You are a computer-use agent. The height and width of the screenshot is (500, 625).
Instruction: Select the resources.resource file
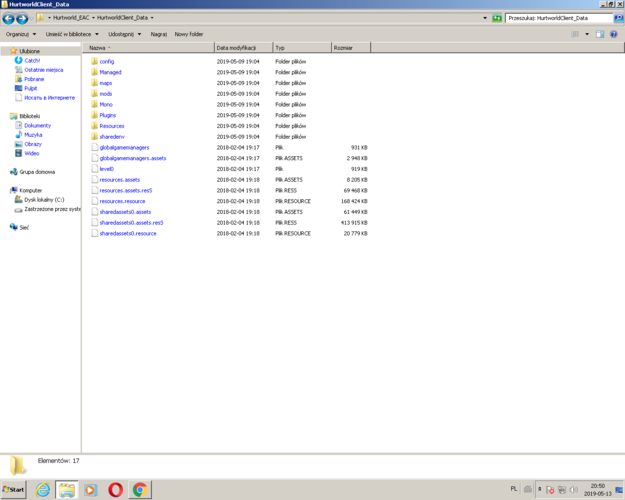coord(122,201)
